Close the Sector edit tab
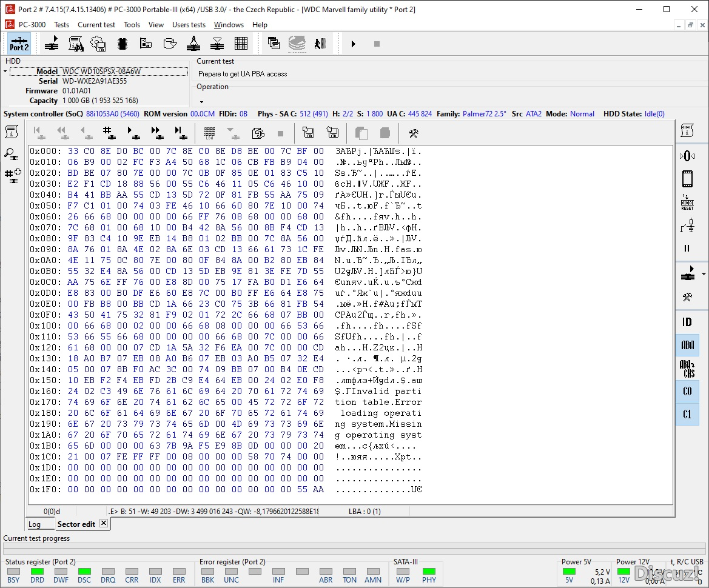Viewport: 709px width, 588px height. pyautogui.click(x=104, y=523)
